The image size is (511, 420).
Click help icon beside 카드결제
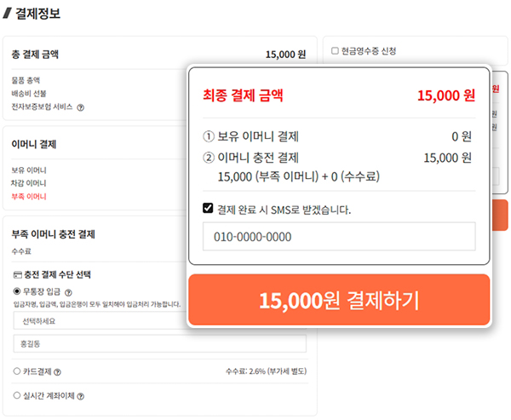56,371
